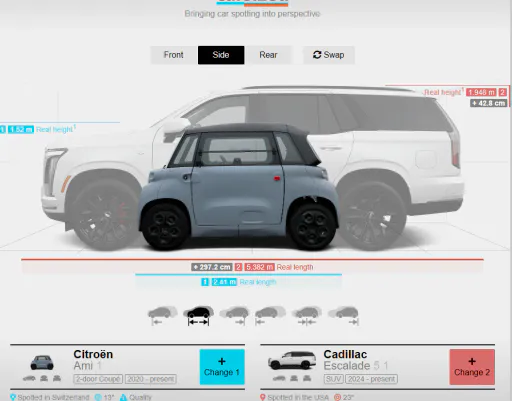Click the front-view mini icon under Citroën
This screenshot has height=401, width=512.
44,378
